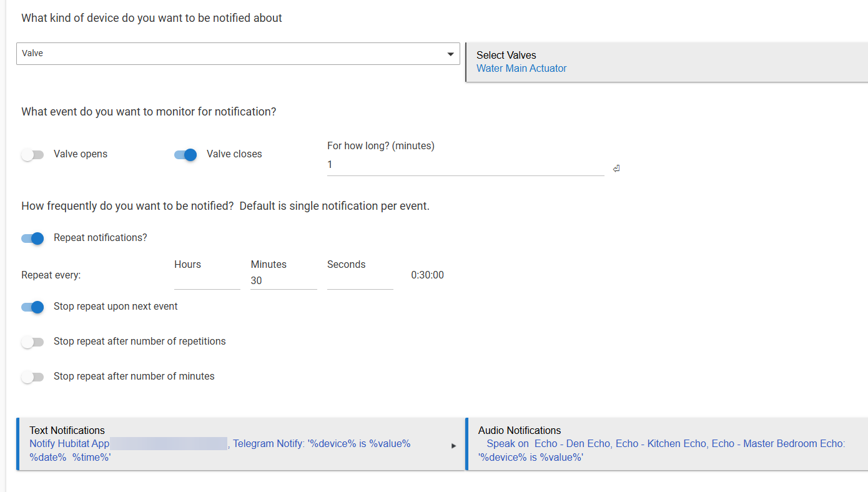The width and height of the screenshot is (868, 492).
Task: Open the Select Valves panel
Action: point(666,62)
